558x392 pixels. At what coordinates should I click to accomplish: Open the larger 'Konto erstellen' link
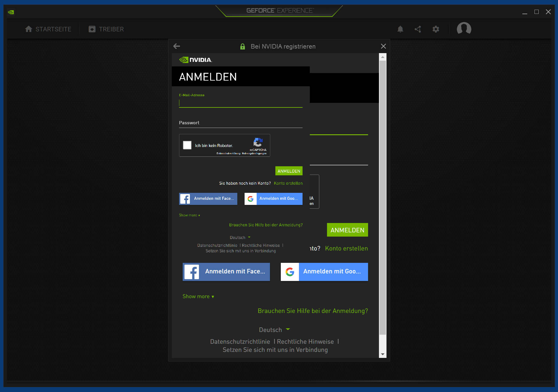[x=347, y=248]
